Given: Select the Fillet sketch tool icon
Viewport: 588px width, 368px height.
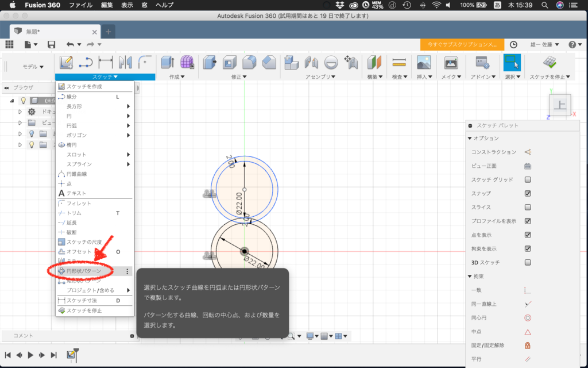Looking at the screenshot, I should tap(145, 62).
